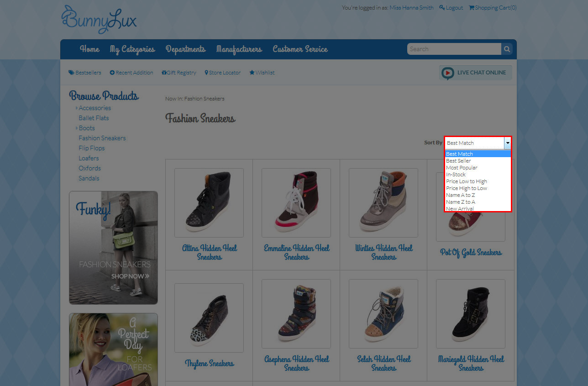Expand the Boots category arrow
Screen dimensions: 588x386
point(77,128)
